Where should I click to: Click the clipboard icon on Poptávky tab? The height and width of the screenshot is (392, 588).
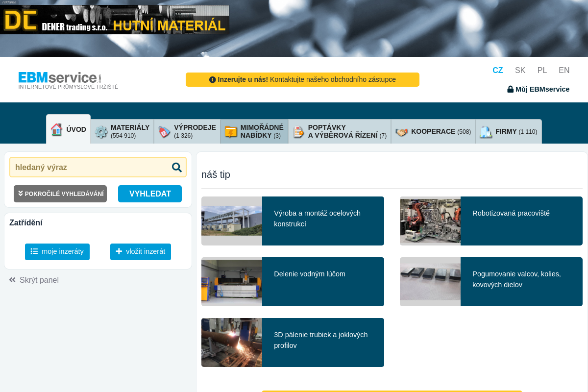click(298, 132)
